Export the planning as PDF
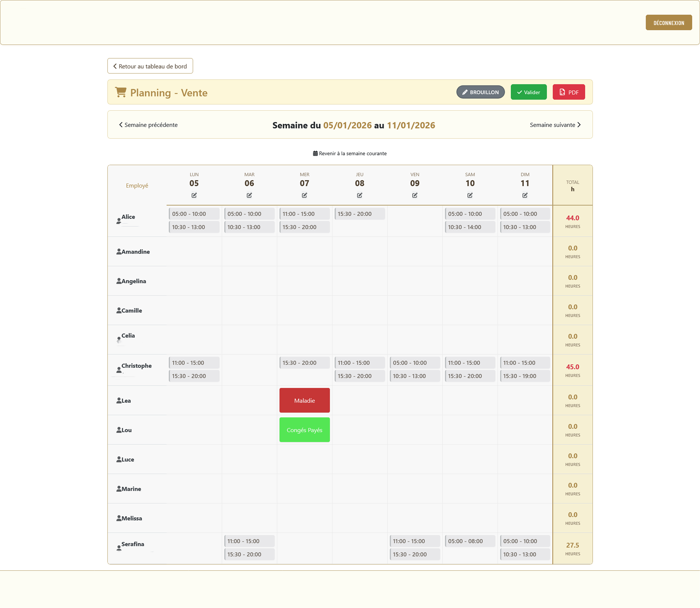 pos(569,92)
